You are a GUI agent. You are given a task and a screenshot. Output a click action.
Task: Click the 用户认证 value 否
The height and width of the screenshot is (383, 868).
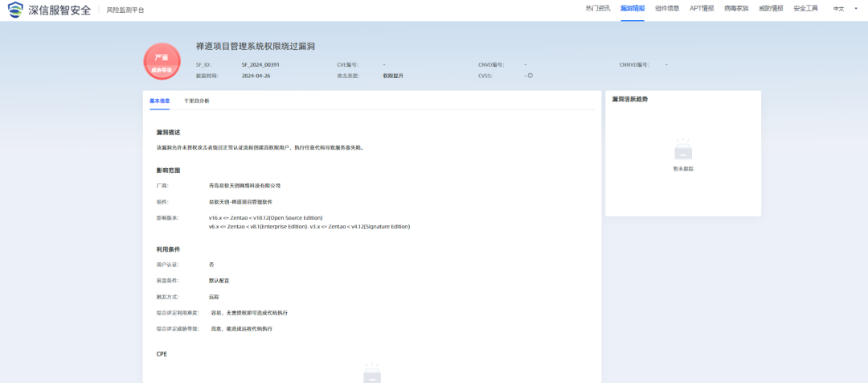point(211,265)
